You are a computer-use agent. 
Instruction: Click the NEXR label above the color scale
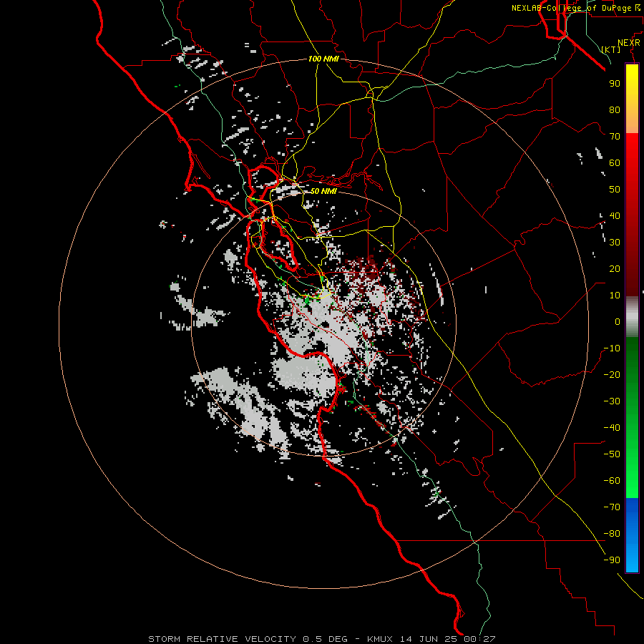coord(629,43)
